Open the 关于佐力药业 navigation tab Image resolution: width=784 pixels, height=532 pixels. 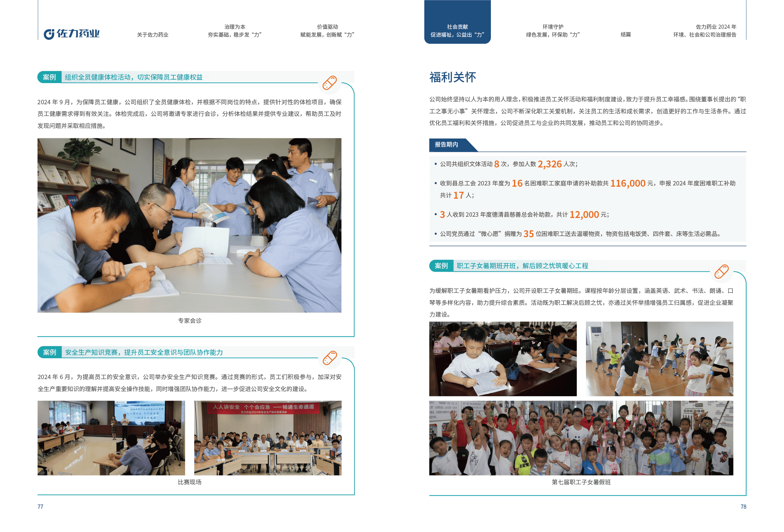click(153, 35)
